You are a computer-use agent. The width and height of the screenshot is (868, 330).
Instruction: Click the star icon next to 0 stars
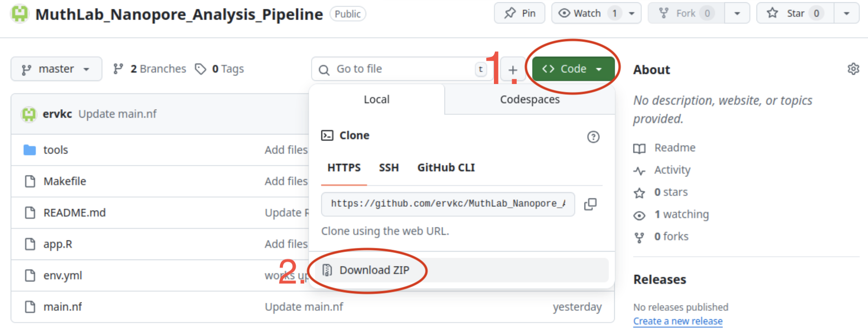[x=639, y=193]
